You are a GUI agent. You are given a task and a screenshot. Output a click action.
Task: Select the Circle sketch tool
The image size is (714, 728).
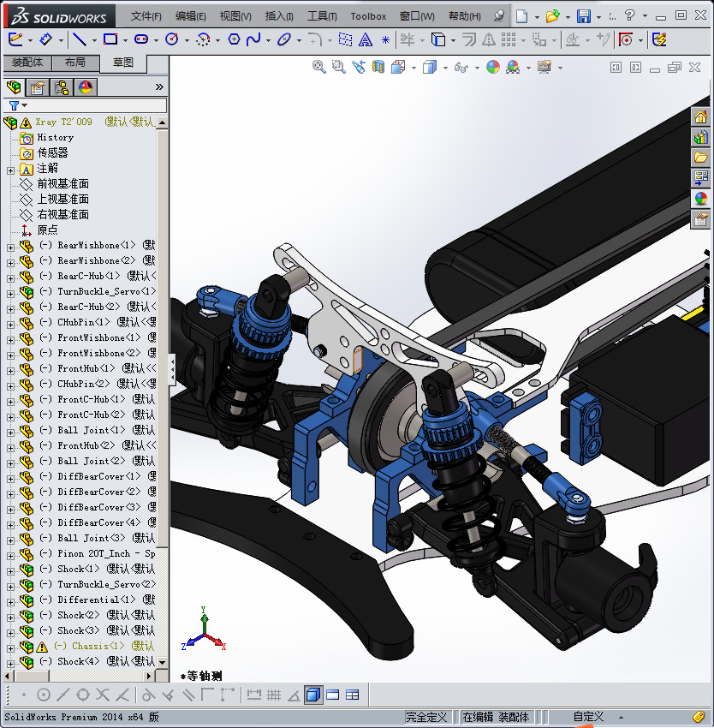coord(172,39)
